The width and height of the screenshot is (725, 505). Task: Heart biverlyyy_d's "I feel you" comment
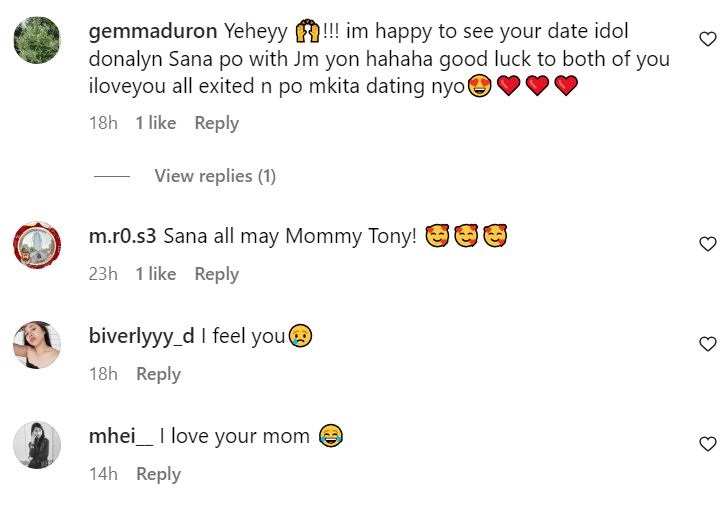click(x=707, y=344)
